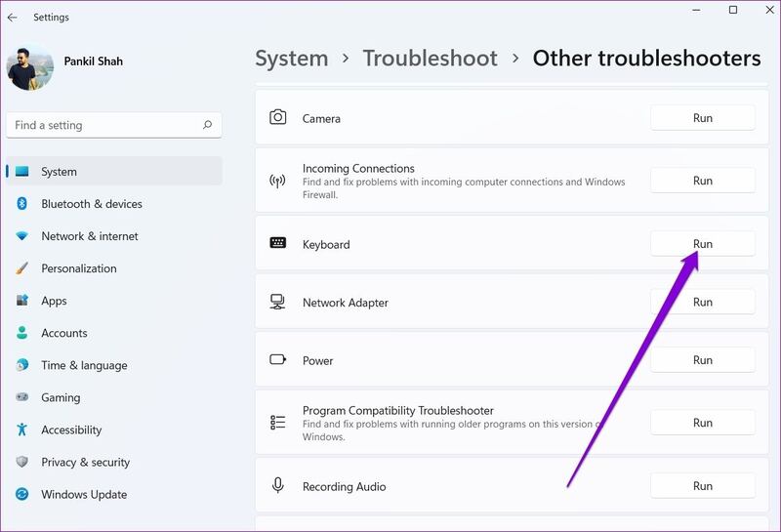
Task: Click the Accessibility person icon
Action: pyautogui.click(x=21, y=430)
